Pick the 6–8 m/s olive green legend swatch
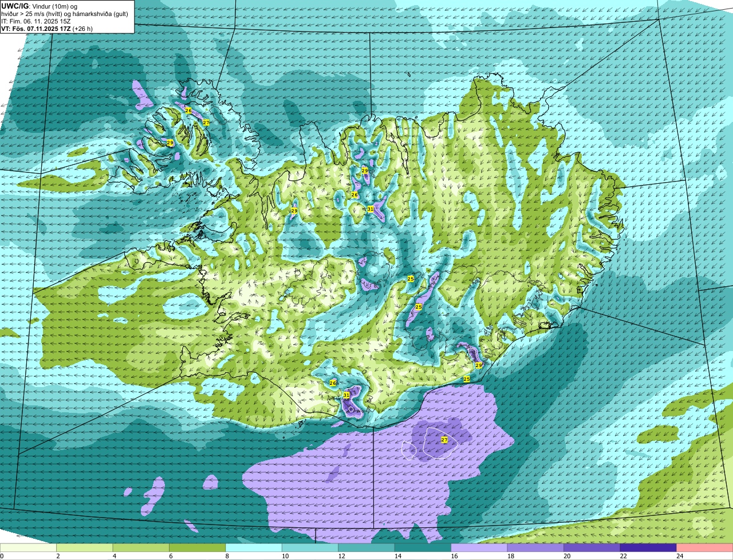Viewport: 733px width, 560px height. [198, 547]
